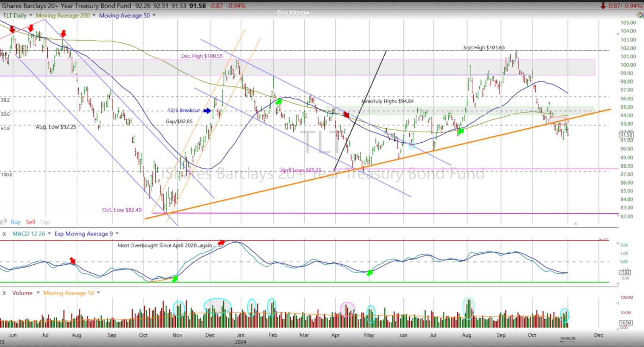
Task: Open the Exp Moving Average 9 dropdown
Action: pos(117,234)
